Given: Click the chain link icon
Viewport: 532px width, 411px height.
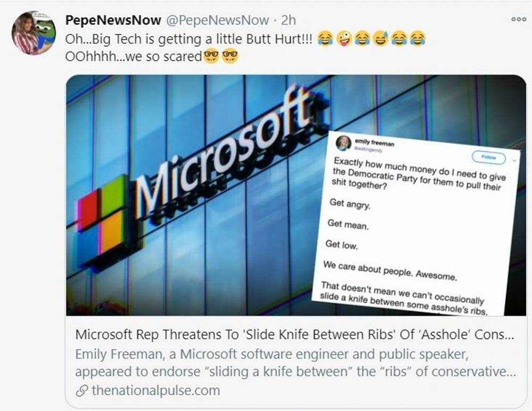Looking at the screenshot, I should tap(82, 391).
